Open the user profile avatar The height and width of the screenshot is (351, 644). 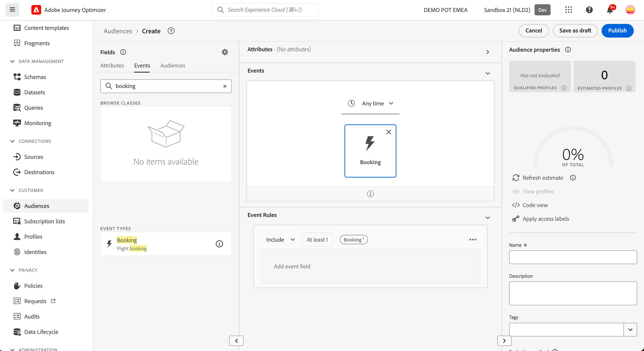tap(630, 10)
